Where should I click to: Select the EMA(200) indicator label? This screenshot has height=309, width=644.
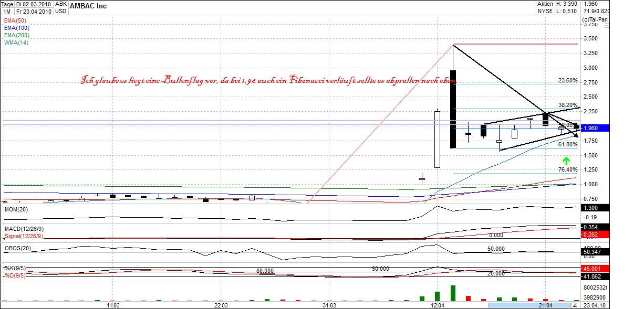[x=17, y=35]
